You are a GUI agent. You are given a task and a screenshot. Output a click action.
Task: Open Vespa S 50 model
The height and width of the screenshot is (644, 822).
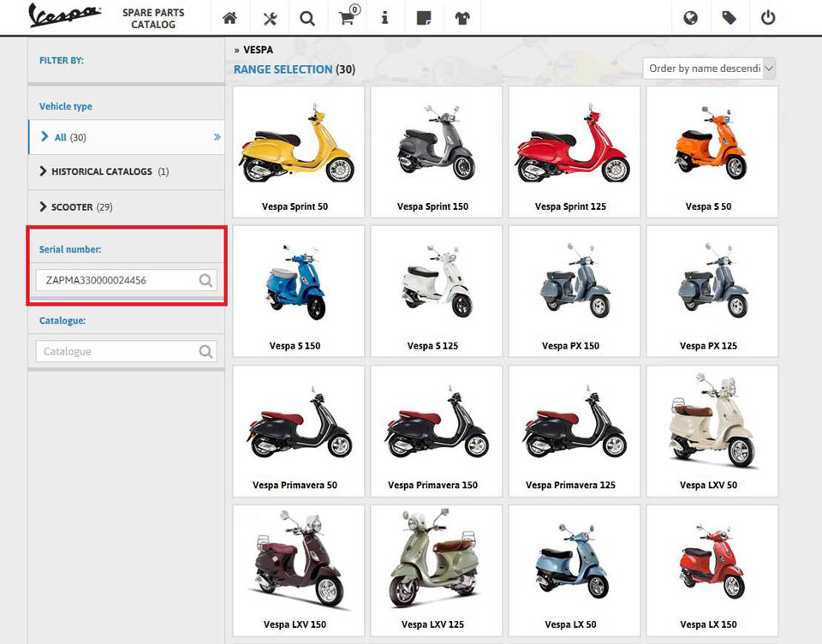click(712, 152)
